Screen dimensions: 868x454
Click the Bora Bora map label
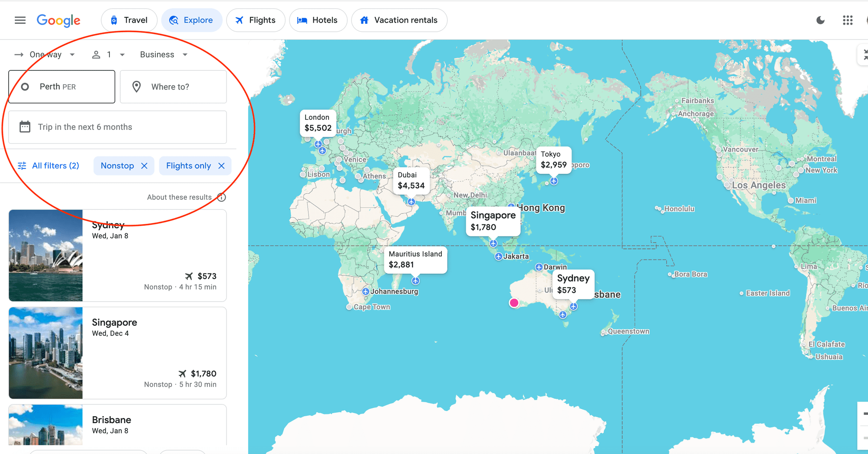(x=690, y=274)
